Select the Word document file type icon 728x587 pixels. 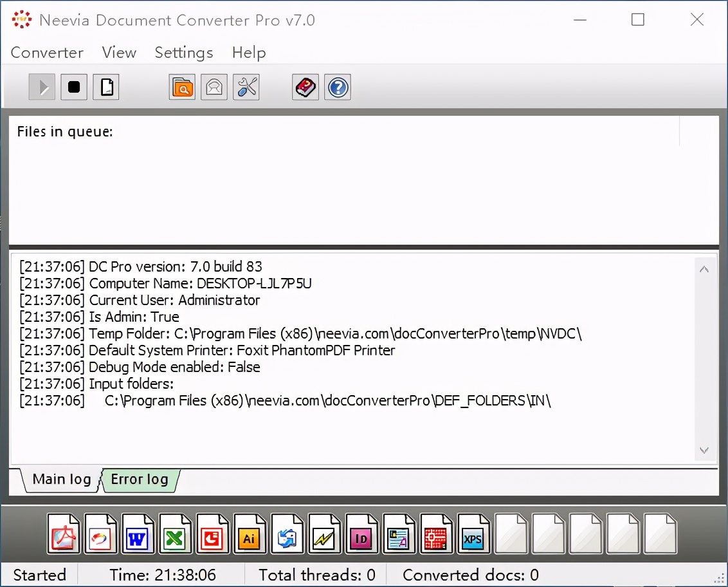click(x=138, y=534)
